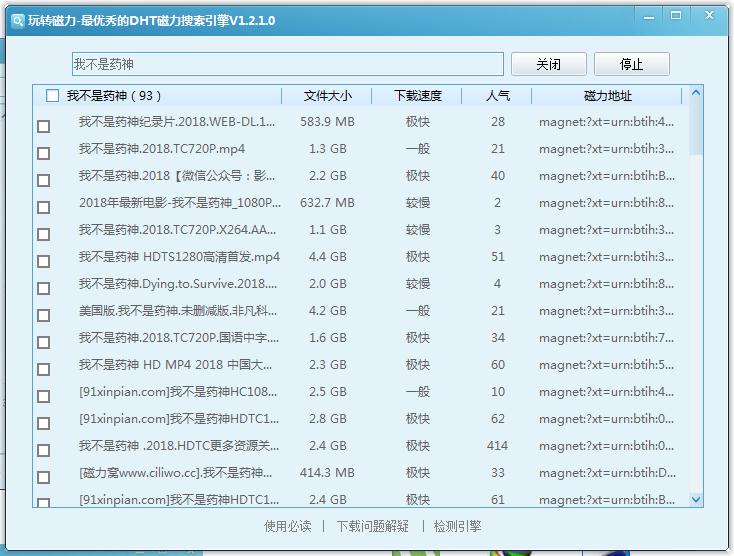Viewport: 734px width, 556px height.
Task: Click the 583.9 MB file size cell
Action: point(327,122)
